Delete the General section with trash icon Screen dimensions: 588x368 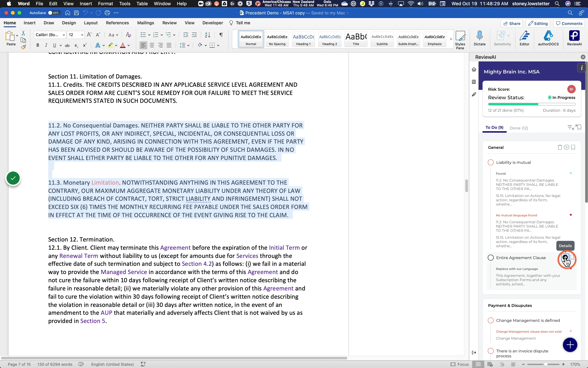click(x=560, y=147)
